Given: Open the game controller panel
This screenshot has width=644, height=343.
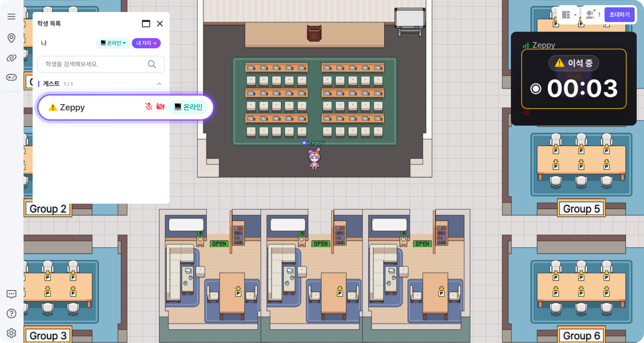Looking at the screenshot, I should coord(11,77).
